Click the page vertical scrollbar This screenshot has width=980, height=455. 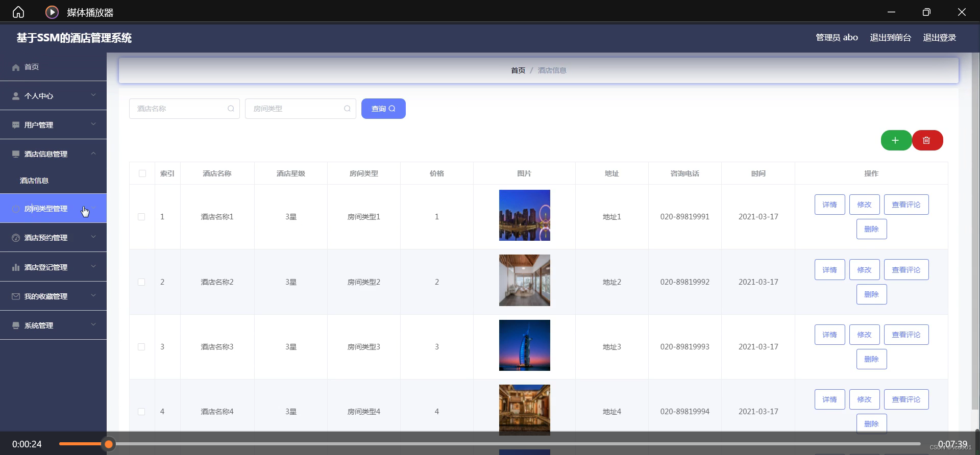[x=975, y=231]
